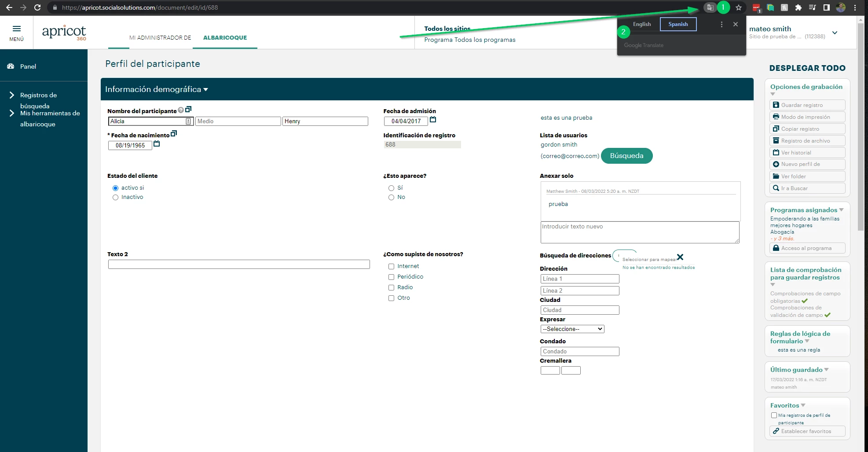Open Translate popup options three-dot menu
Image resolution: width=868 pixels, height=452 pixels.
tap(722, 25)
